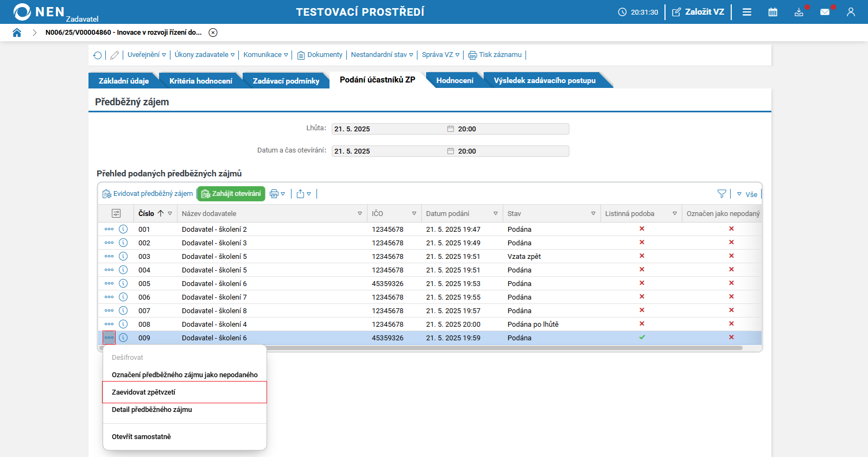Open the downloads icon in header
This screenshot has width=868, height=457.
tap(799, 12)
